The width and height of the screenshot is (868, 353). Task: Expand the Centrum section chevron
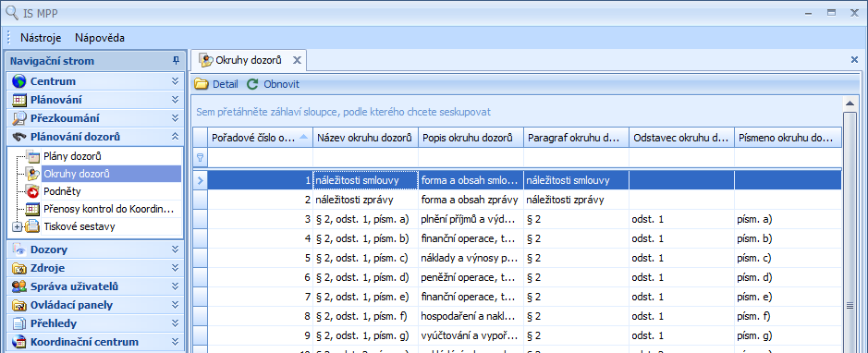click(x=175, y=81)
